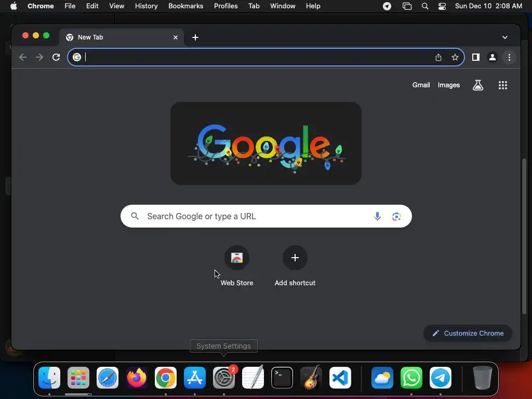
Task: Open the Tab menu
Action: point(254,6)
